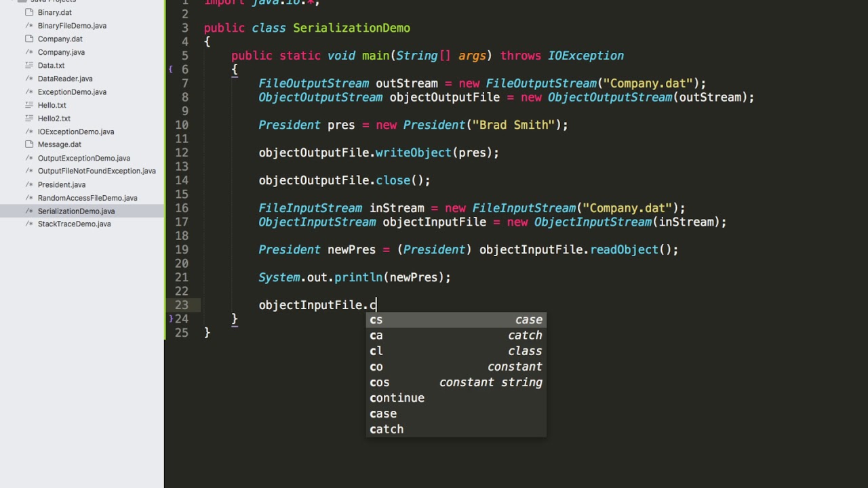Click outStream variable on line 7
Image resolution: width=868 pixels, height=488 pixels.
tap(407, 83)
